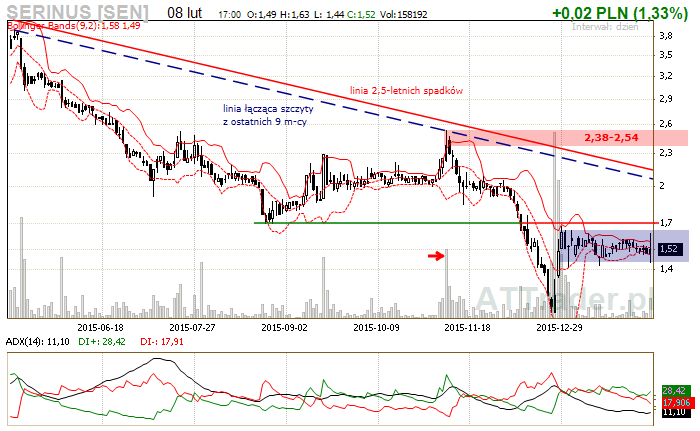Click the date label '08 lut'
The image size is (700, 431).
(x=185, y=13)
